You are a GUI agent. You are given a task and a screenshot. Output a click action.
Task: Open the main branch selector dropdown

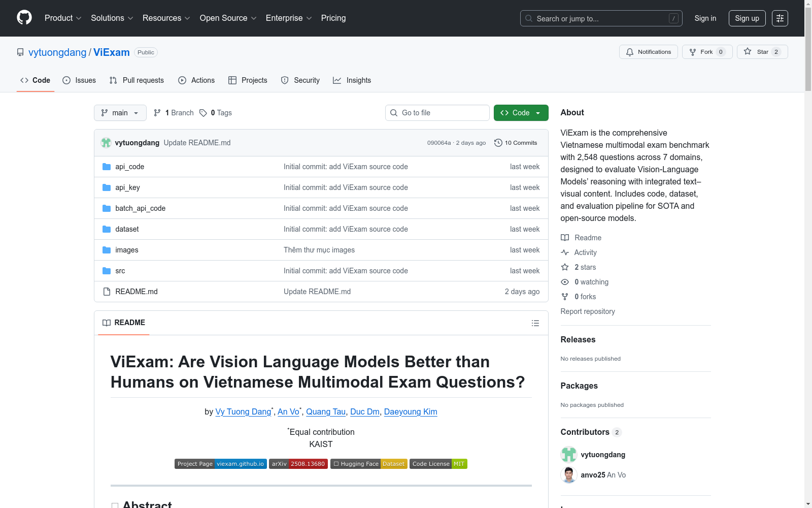click(x=120, y=113)
